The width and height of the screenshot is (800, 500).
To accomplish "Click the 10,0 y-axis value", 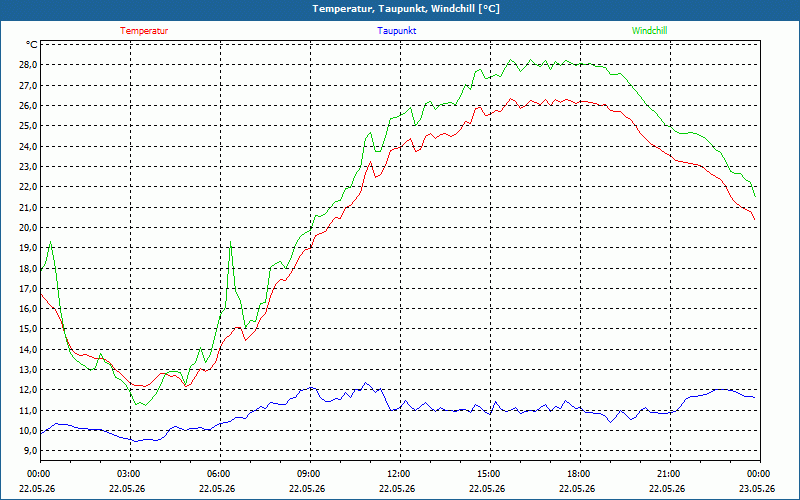I will click(x=29, y=431).
